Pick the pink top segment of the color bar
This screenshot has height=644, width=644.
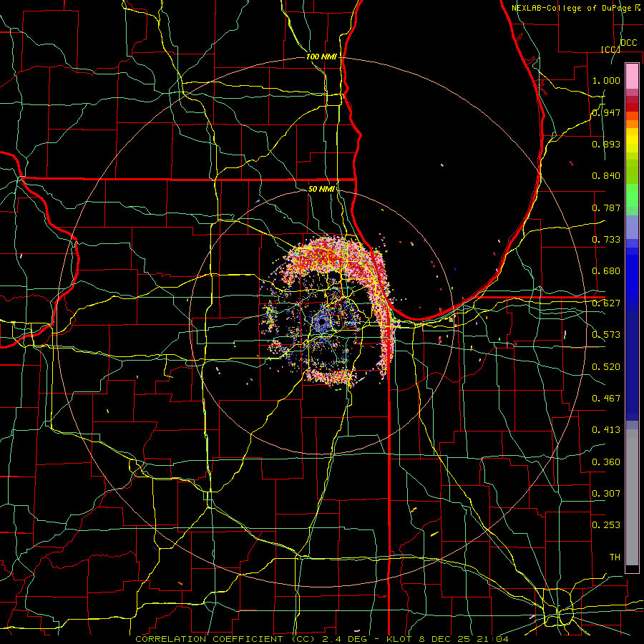(x=632, y=76)
